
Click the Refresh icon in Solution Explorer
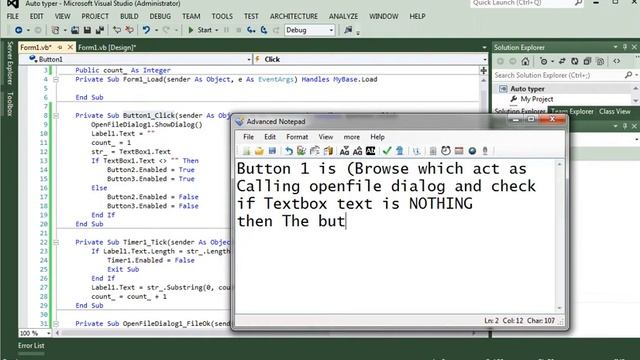tap(575, 62)
